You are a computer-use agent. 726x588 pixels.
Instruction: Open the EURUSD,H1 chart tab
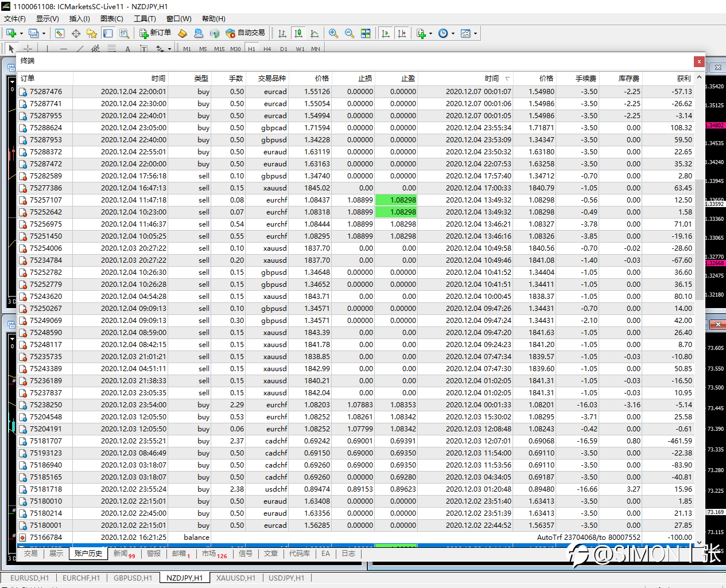(x=30, y=578)
